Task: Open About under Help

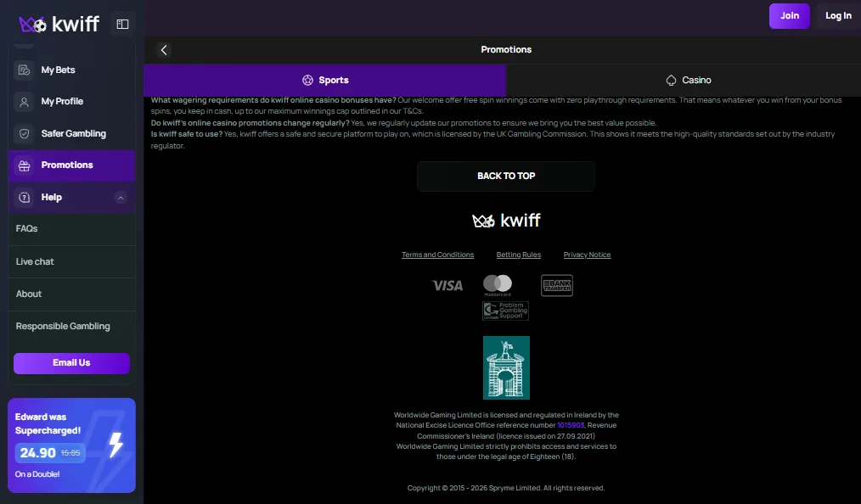Action: pos(72,294)
